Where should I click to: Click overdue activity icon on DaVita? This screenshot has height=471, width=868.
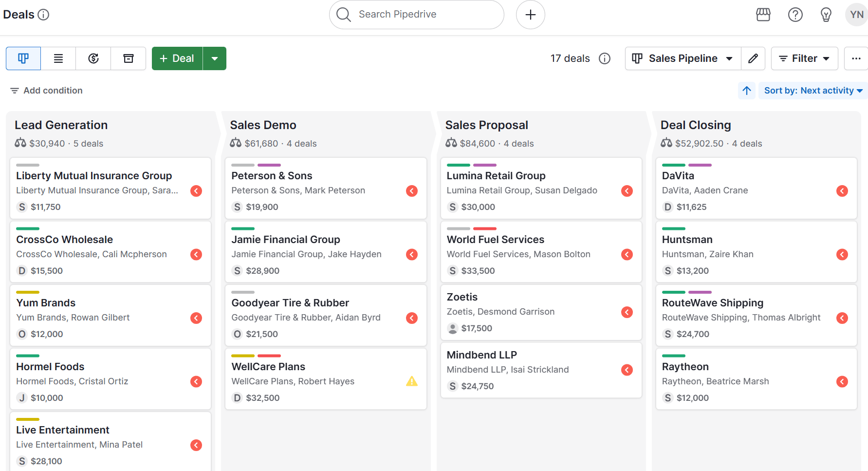pyautogui.click(x=842, y=191)
